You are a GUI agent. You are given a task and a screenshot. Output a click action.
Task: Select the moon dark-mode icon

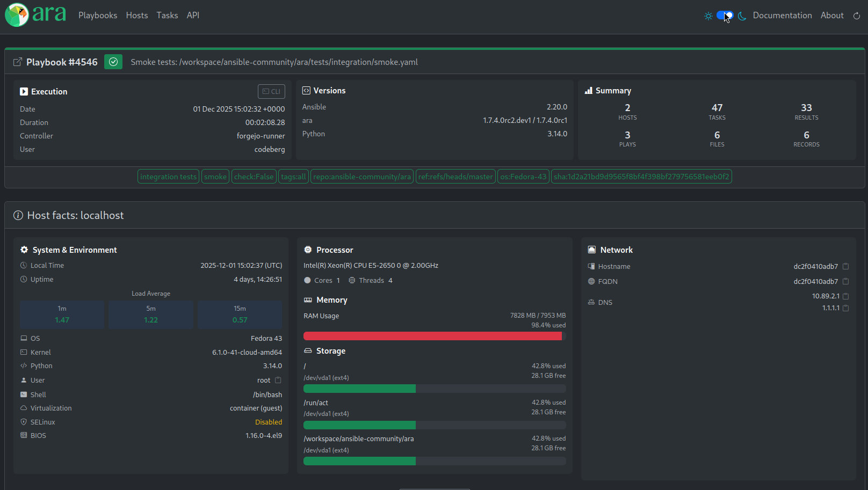[742, 16]
